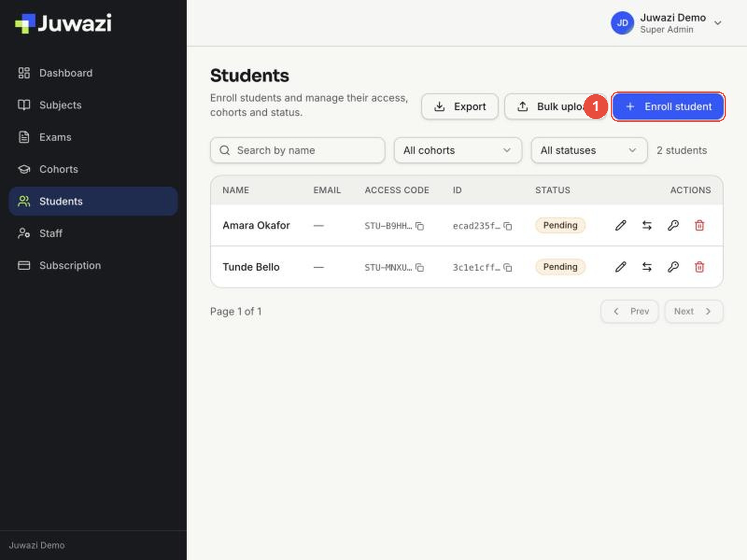Click transfer arrows icon for Amara Okafor

[x=647, y=225]
